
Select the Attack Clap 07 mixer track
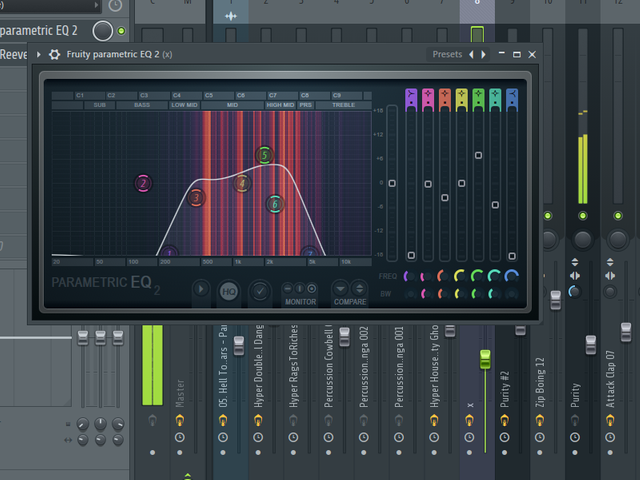click(610, 379)
